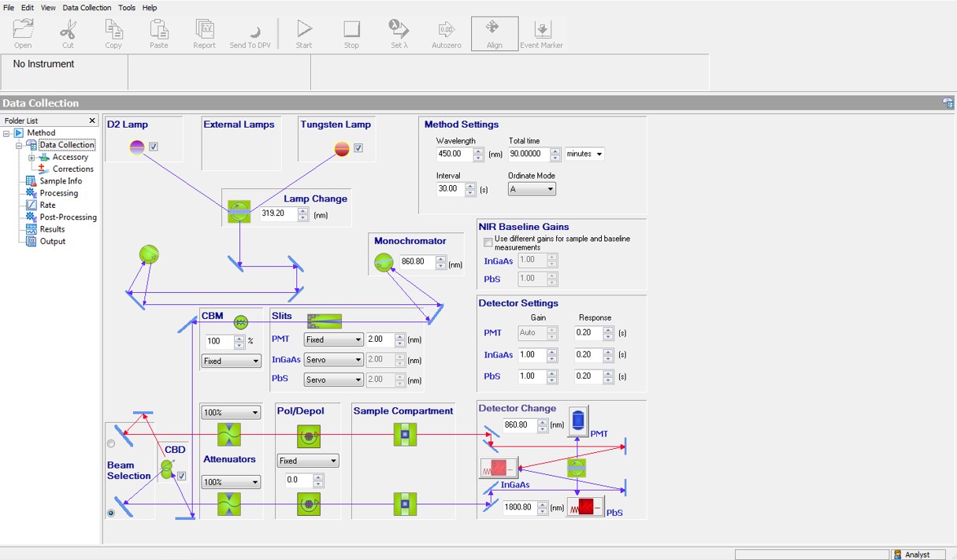Image resolution: width=957 pixels, height=560 pixels.
Task: Click the Stop toolbar button
Action: (x=351, y=32)
